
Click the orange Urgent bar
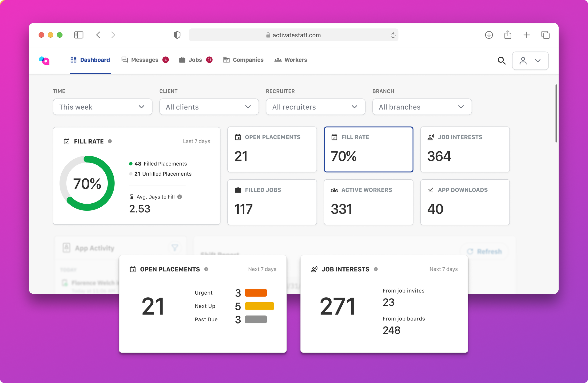(x=256, y=293)
